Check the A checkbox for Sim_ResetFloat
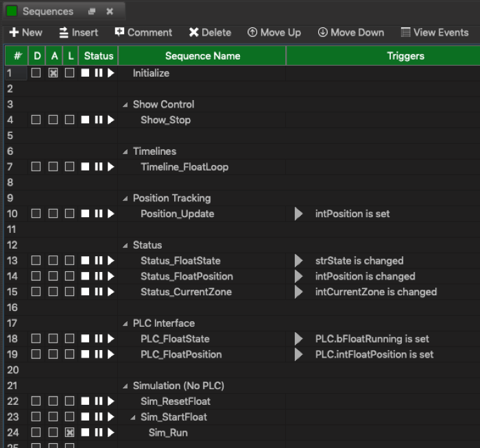Image resolution: width=480 pixels, height=448 pixels. tap(53, 401)
